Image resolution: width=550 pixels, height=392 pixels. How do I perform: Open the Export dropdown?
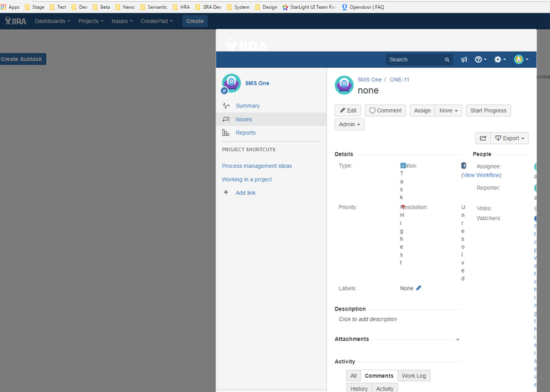[x=510, y=139]
